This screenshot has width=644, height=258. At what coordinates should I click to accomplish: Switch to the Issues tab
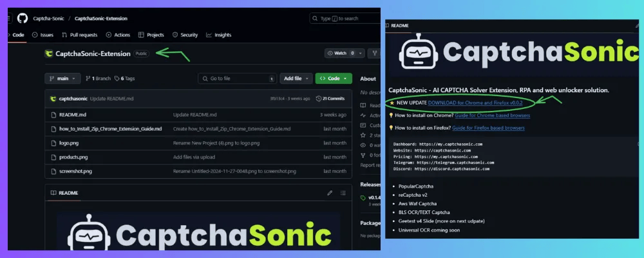43,35
